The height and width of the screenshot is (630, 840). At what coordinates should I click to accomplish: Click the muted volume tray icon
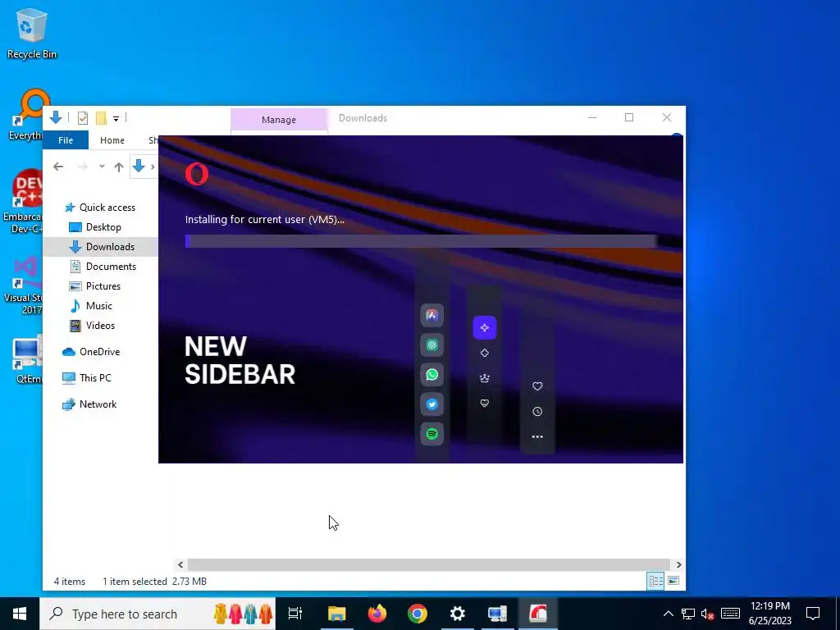707,614
